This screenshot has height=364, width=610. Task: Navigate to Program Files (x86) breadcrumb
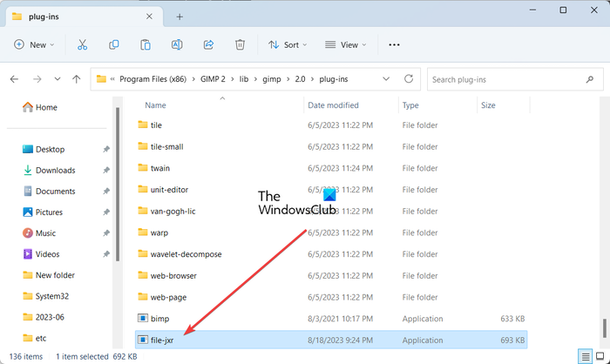point(152,79)
